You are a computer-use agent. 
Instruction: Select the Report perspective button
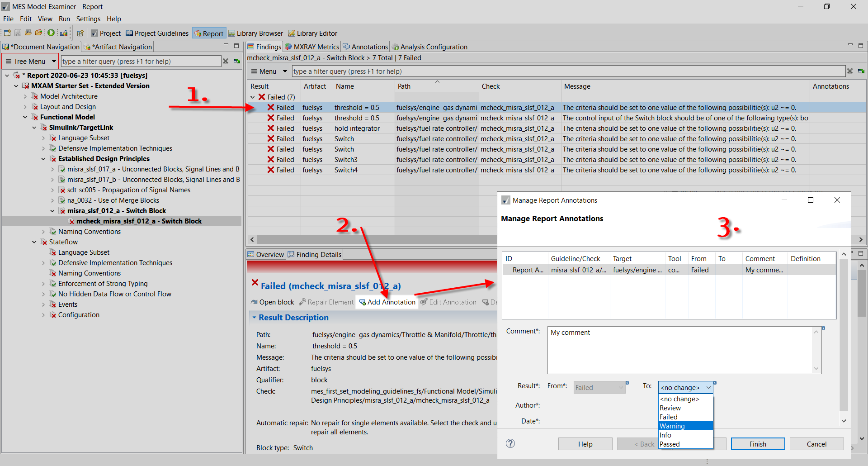(209, 33)
